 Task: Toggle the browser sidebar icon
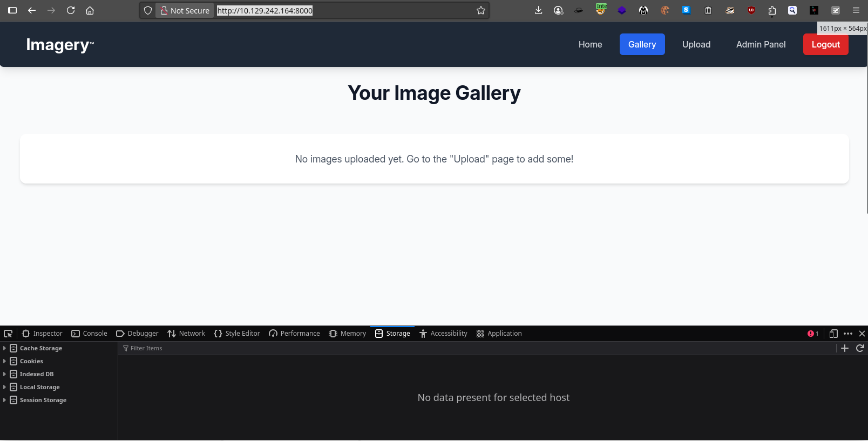(12, 10)
